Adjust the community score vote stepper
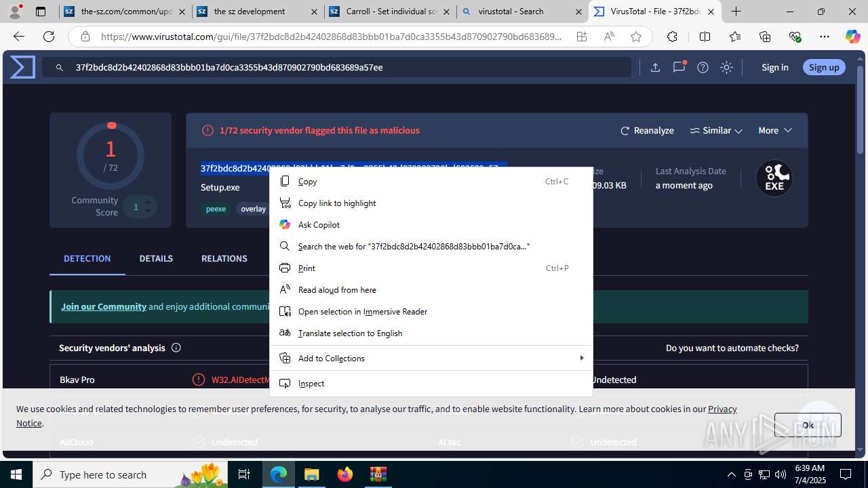This screenshot has width=868, height=488. (x=148, y=207)
